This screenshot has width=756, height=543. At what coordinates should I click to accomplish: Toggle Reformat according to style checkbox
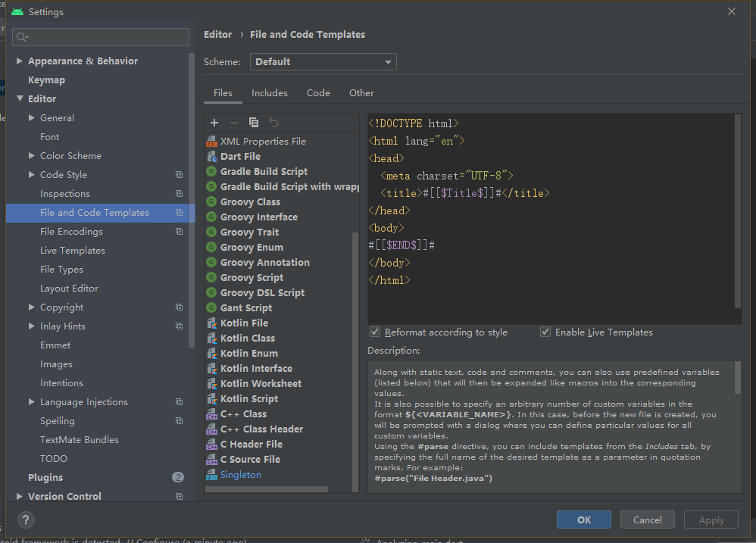pos(375,332)
